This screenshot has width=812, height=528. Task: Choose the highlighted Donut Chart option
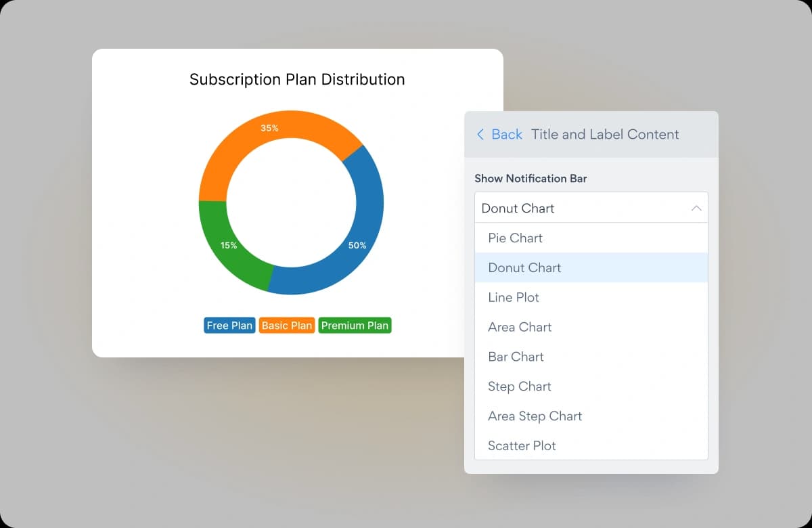click(591, 268)
